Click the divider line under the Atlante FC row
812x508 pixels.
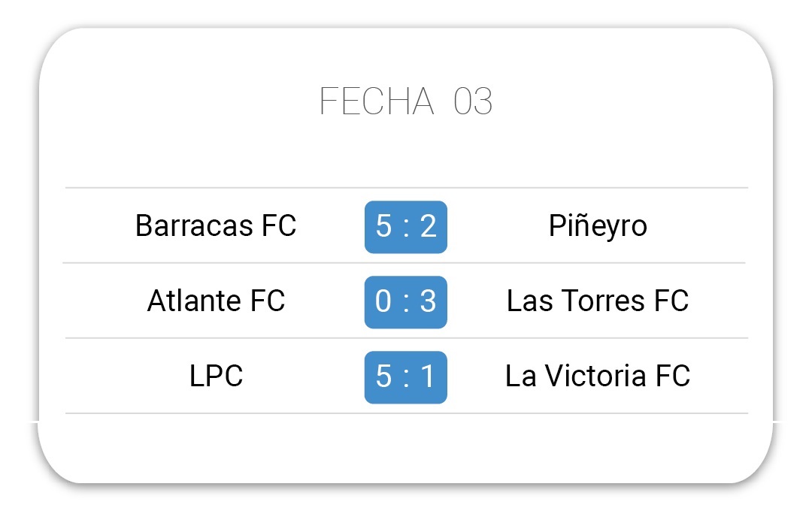tap(407, 338)
